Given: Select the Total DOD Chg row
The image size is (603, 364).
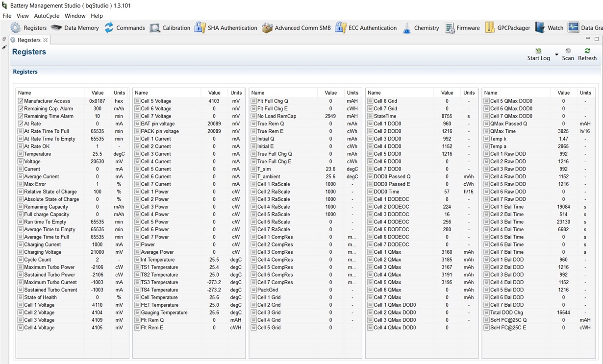Looking at the screenshot, I should (538, 312).
